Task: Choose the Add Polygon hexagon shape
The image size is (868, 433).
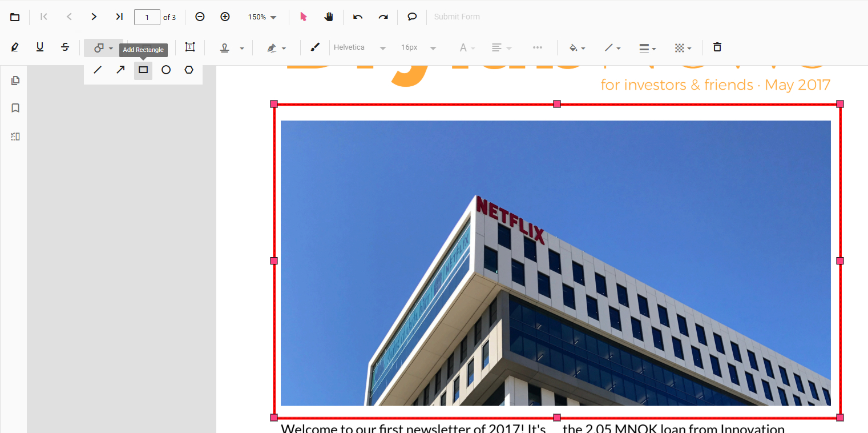Action: (x=189, y=70)
